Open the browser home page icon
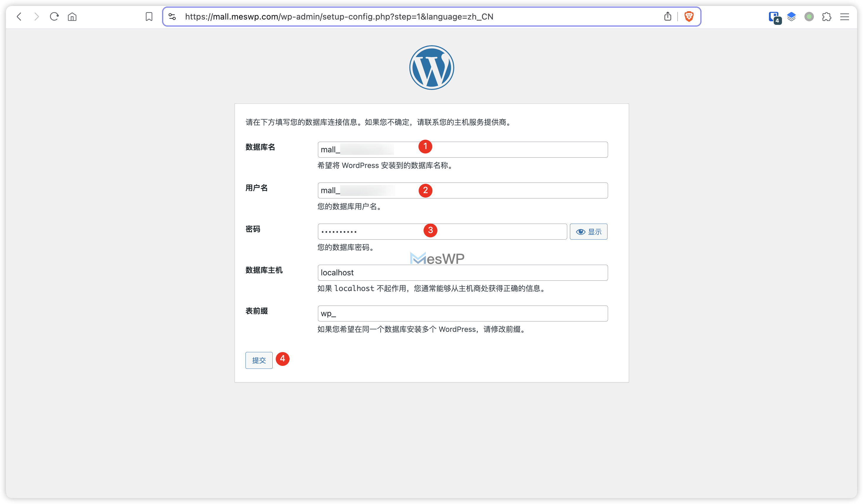This screenshot has width=863, height=504. (72, 17)
